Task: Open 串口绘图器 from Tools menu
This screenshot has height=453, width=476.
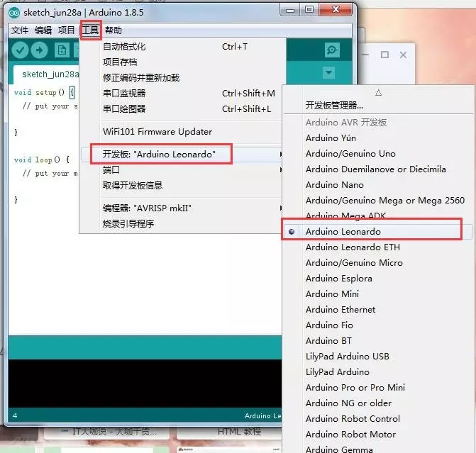Action: pos(182,108)
